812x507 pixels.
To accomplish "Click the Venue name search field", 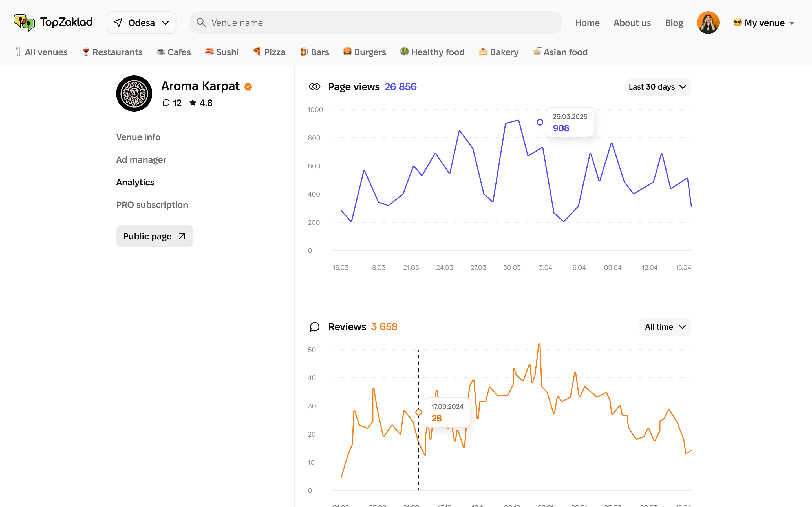I will 376,23.
